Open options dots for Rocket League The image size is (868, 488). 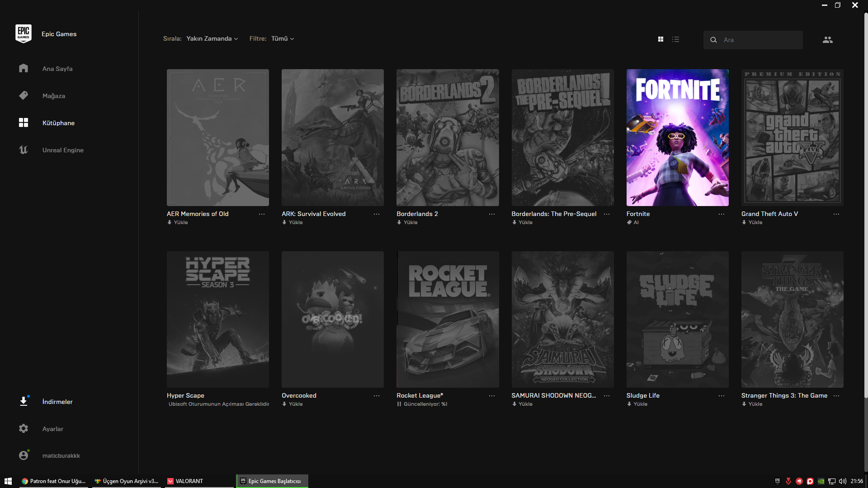tap(492, 396)
